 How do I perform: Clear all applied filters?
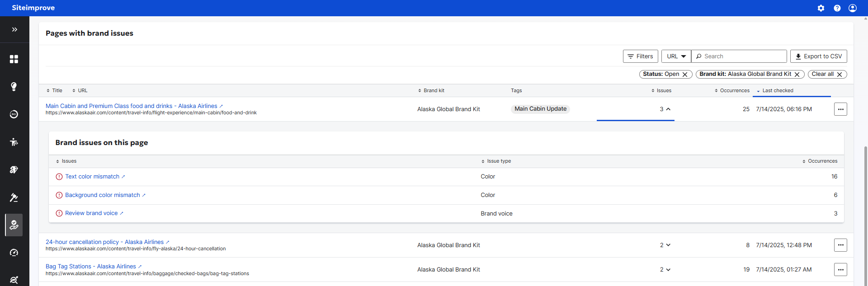click(827, 74)
